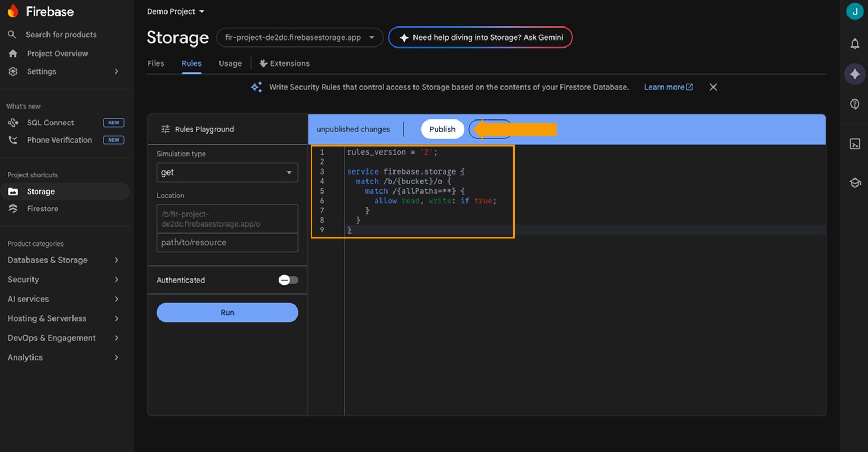Click the Firebase flame logo

point(13,11)
